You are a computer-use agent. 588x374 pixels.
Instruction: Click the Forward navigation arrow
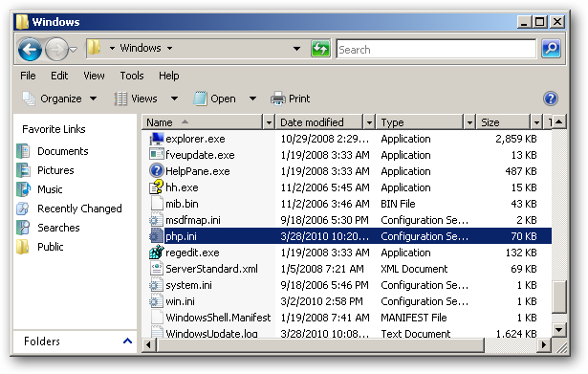[56, 49]
